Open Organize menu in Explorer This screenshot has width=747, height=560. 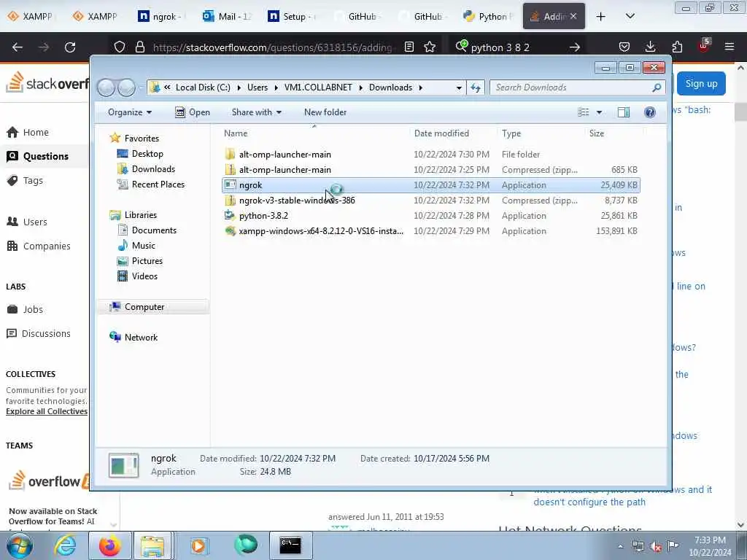[130, 112]
